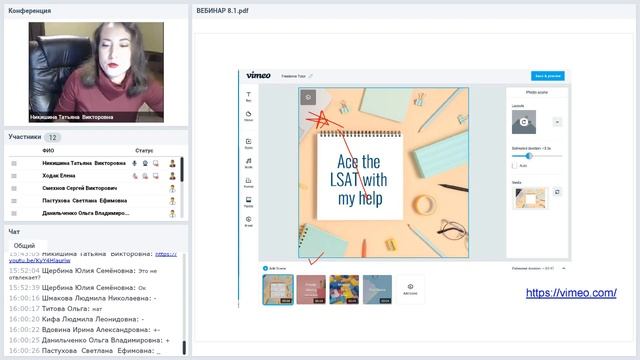Click the pencil icon next to project title
Screen dimensions: 640x360
click(x=311, y=76)
